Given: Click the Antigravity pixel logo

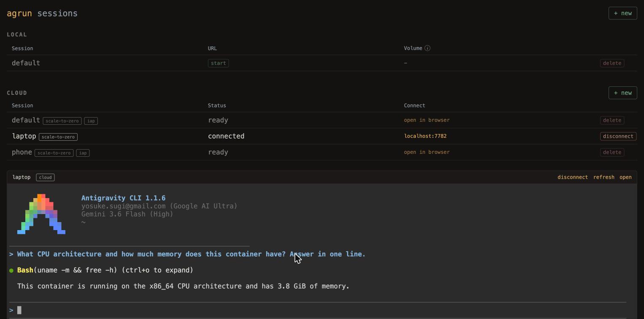Looking at the screenshot, I should [41, 214].
